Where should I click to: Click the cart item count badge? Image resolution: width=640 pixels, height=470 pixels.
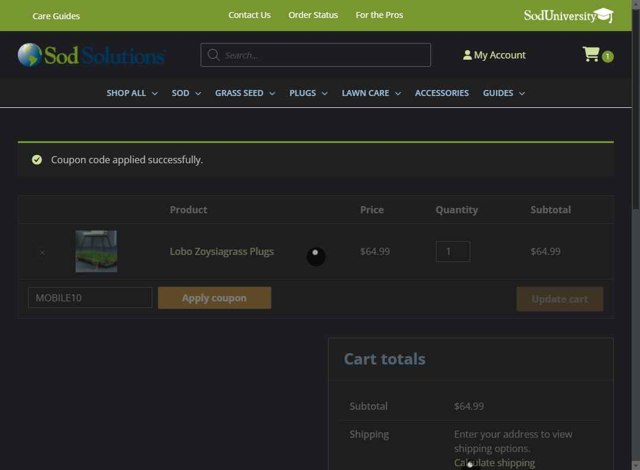607,57
